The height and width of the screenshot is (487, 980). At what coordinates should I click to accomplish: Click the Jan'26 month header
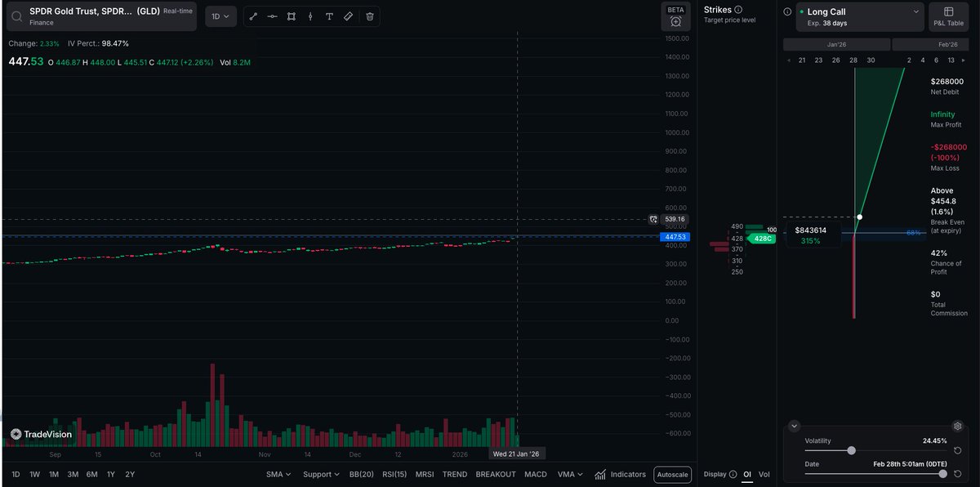tap(836, 44)
